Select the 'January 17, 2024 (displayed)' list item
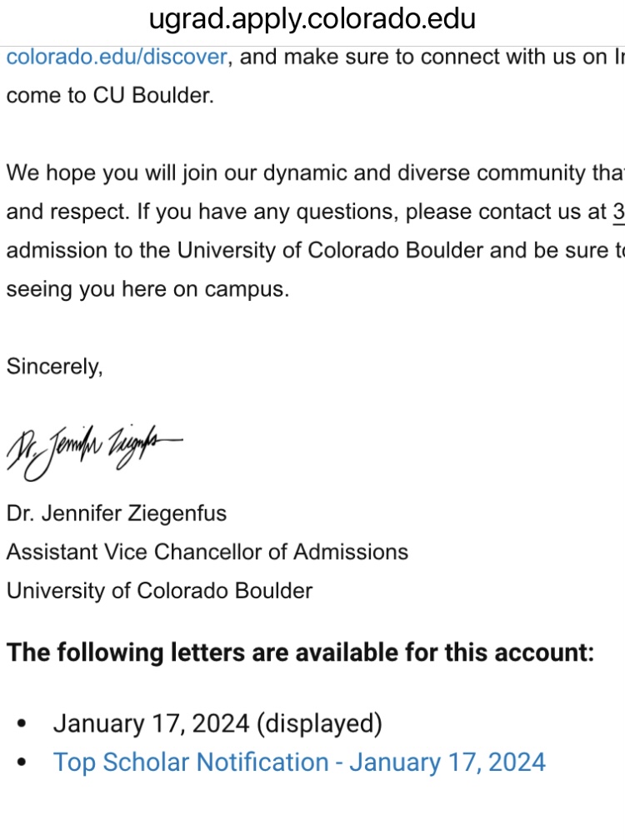This screenshot has height=840, width=625. pyautogui.click(x=217, y=723)
